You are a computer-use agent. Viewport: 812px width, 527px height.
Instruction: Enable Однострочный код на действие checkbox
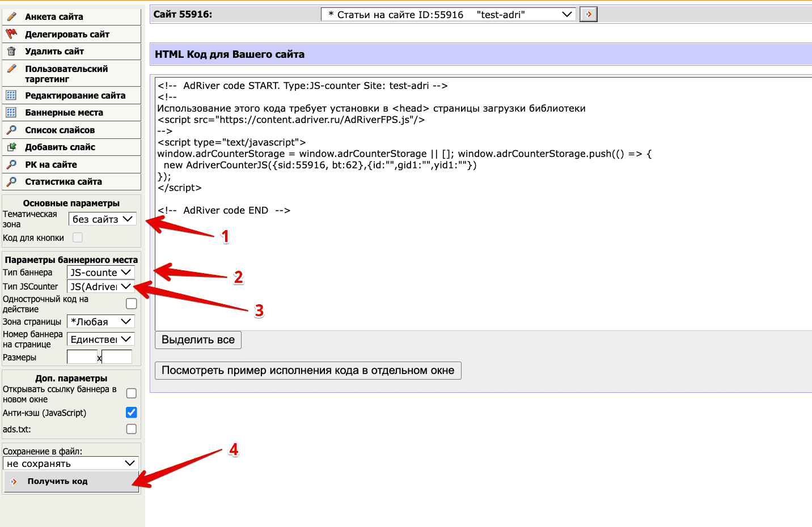click(x=132, y=304)
